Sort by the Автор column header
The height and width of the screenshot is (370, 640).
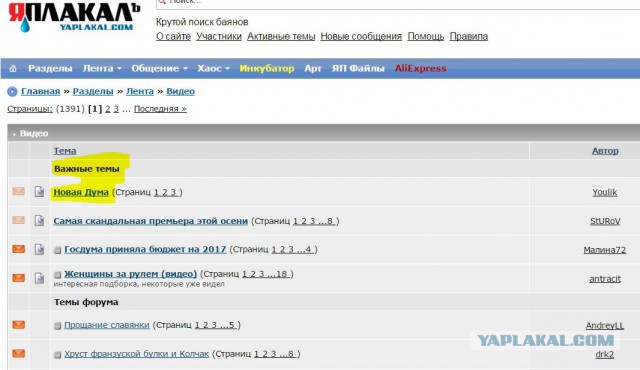tap(605, 151)
